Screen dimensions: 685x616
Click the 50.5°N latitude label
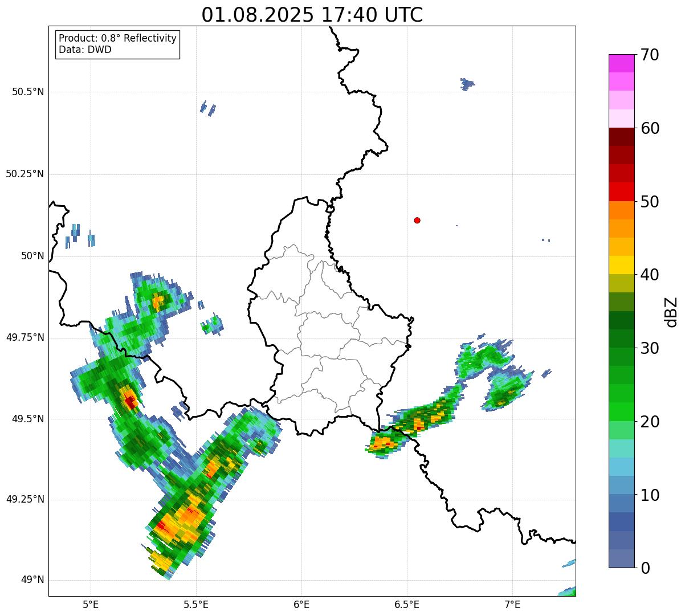click(x=28, y=92)
